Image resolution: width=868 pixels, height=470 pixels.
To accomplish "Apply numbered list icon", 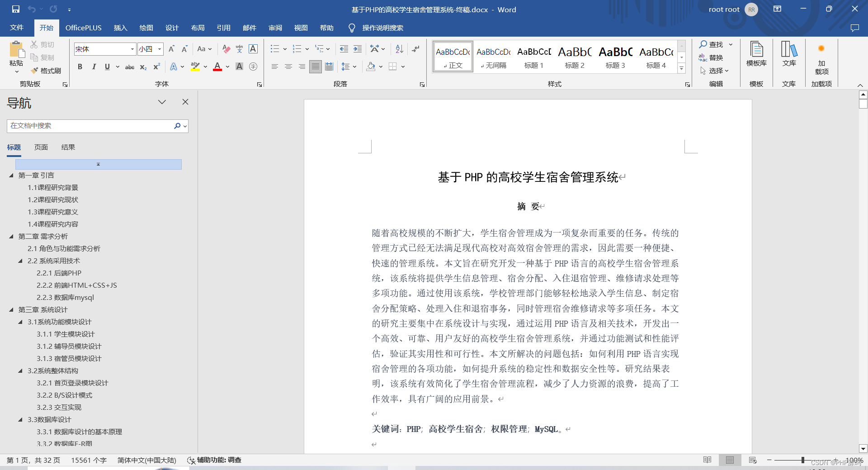I will (297, 49).
